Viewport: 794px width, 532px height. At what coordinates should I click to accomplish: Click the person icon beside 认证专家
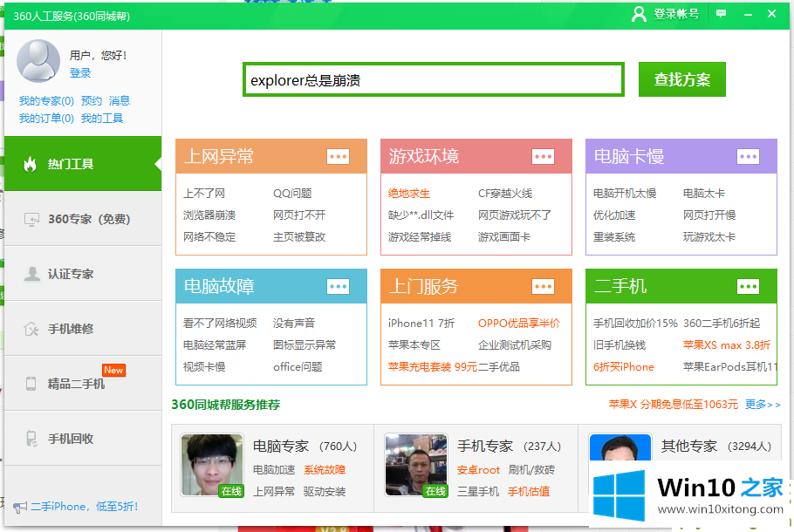[x=31, y=274]
